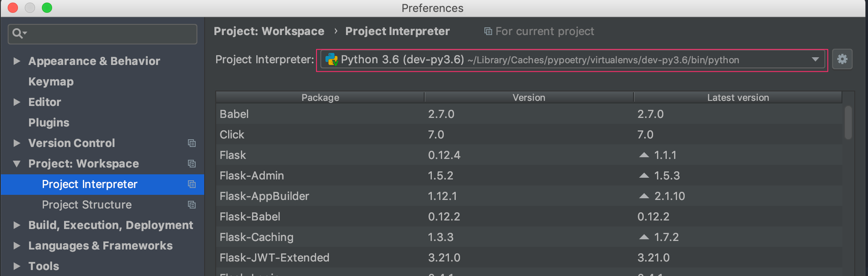Select Project Interpreter in the sidebar
Image resolution: width=868 pixels, height=276 pixels.
(103, 184)
